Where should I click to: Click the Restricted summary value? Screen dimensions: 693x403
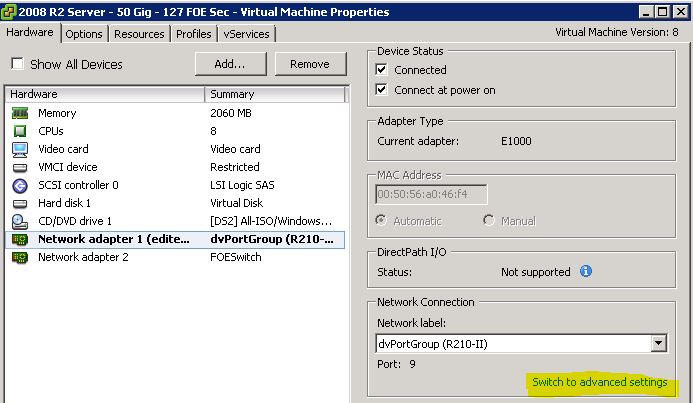point(235,167)
